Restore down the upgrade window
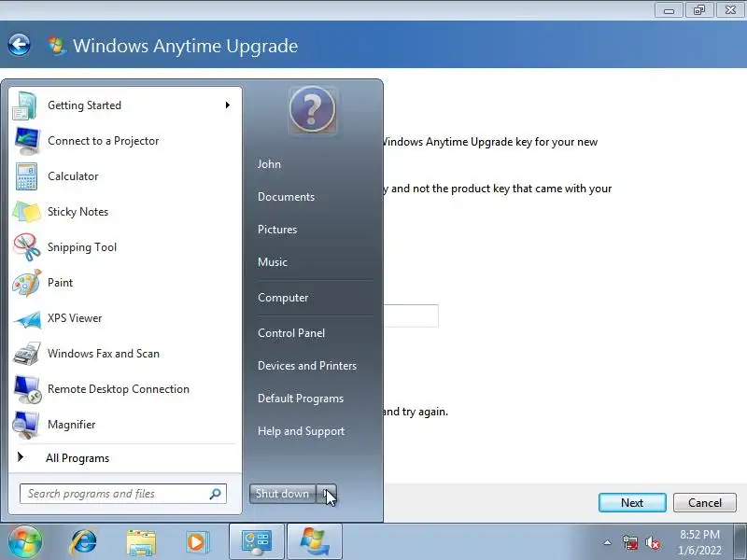The width and height of the screenshot is (747, 560). (x=698, y=10)
